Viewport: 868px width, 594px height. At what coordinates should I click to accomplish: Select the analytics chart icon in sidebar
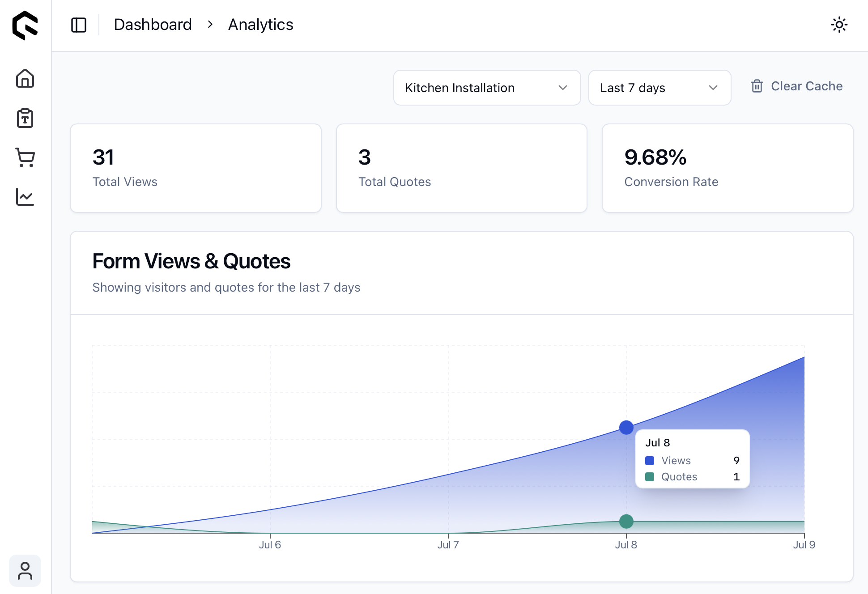[25, 197]
